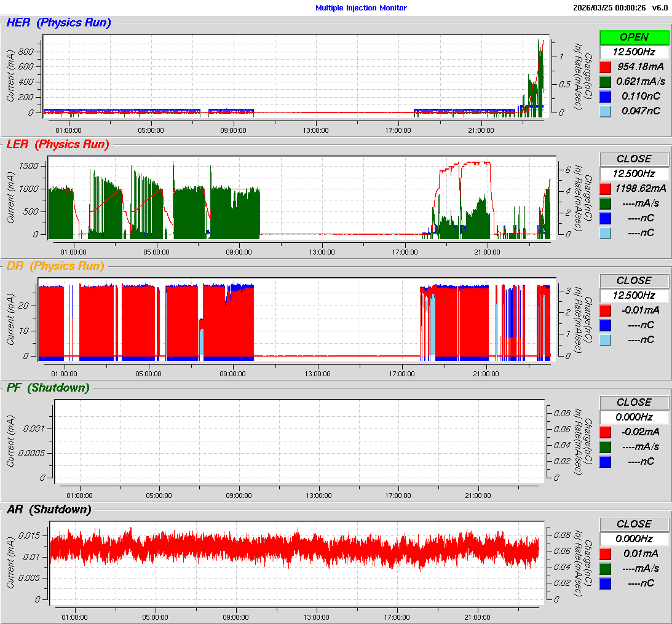This screenshot has height=624, width=672.
Task: Select the green swatch beside 0.621mA/s
Action: click(x=605, y=82)
